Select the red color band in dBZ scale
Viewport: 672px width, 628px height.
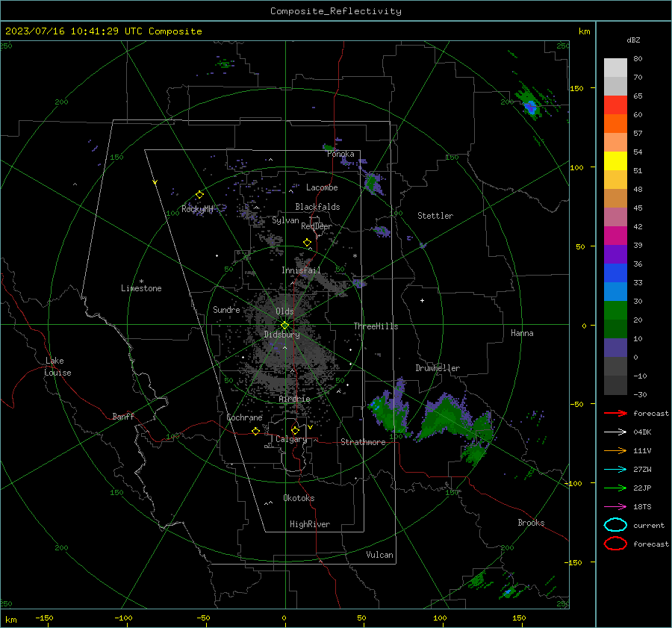pyautogui.click(x=615, y=105)
